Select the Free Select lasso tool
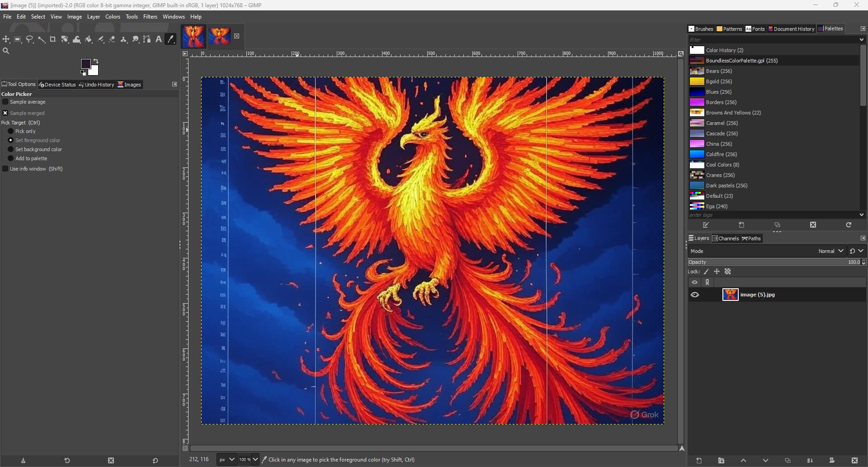Viewport: 868px width, 467px height. tap(29, 39)
